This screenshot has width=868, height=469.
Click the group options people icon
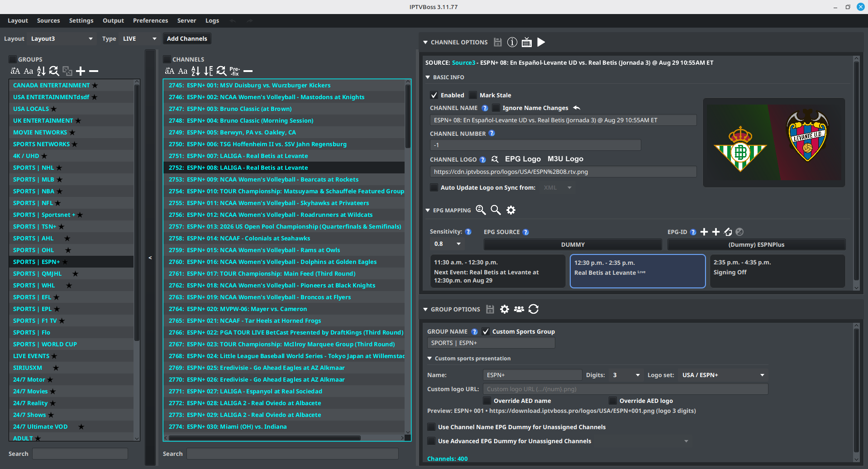coord(519,309)
